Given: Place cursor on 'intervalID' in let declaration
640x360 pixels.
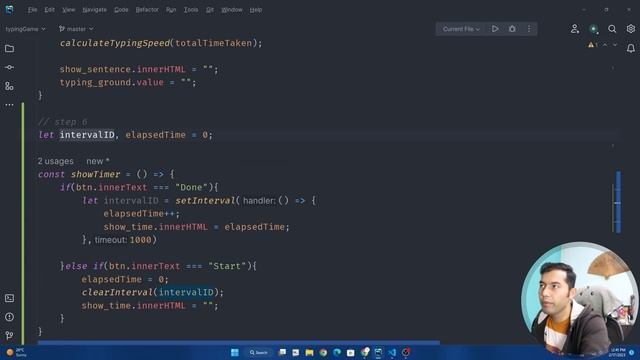Looking at the screenshot, I should (87, 135).
